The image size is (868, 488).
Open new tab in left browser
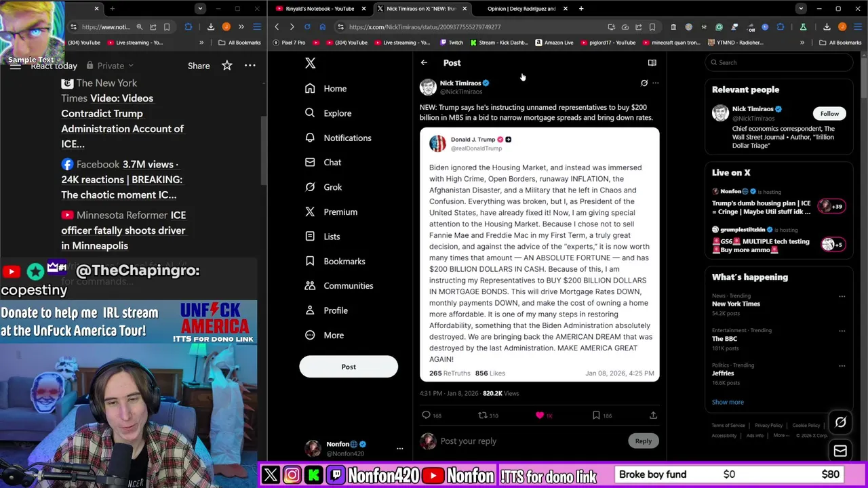[112, 8]
